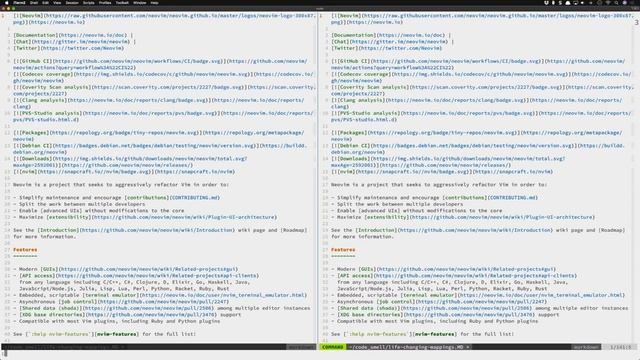The height and width of the screenshot is (360, 640).
Task: Open the Help menu
Action: click(154, 2)
